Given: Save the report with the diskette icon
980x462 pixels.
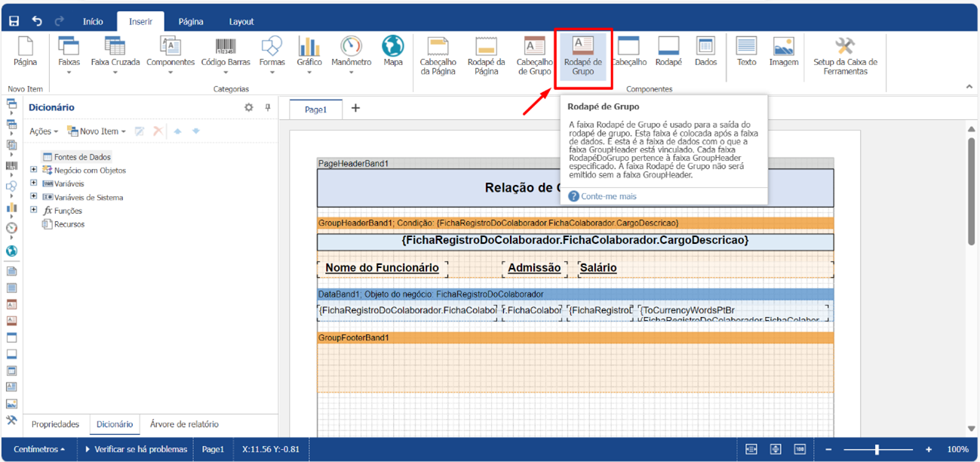Looking at the screenshot, I should (x=14, y=21).
